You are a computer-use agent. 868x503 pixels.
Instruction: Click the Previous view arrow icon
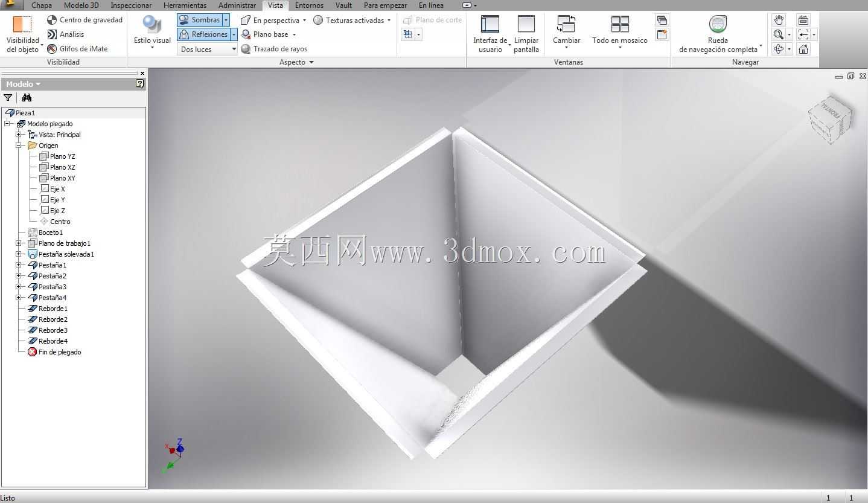(803, 34)
